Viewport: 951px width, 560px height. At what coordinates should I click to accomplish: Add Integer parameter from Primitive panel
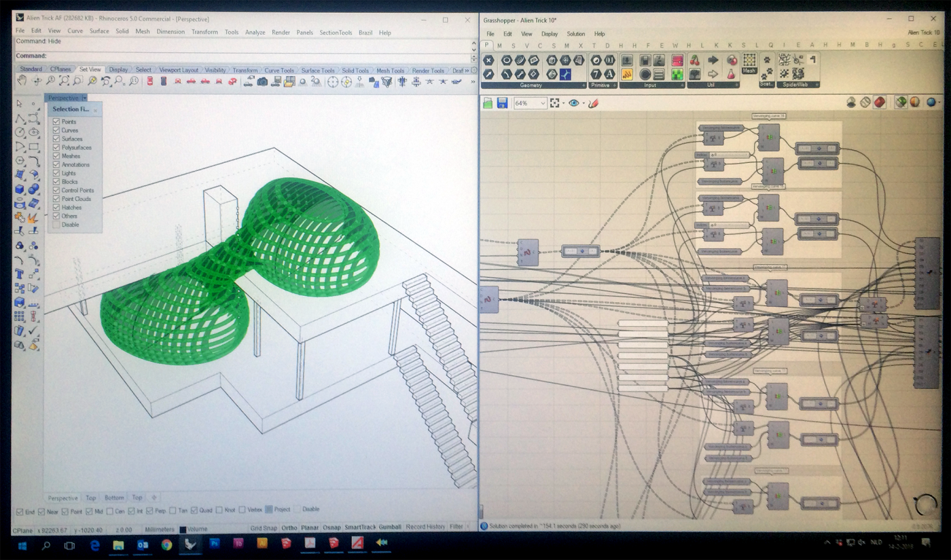coord(596,74)
